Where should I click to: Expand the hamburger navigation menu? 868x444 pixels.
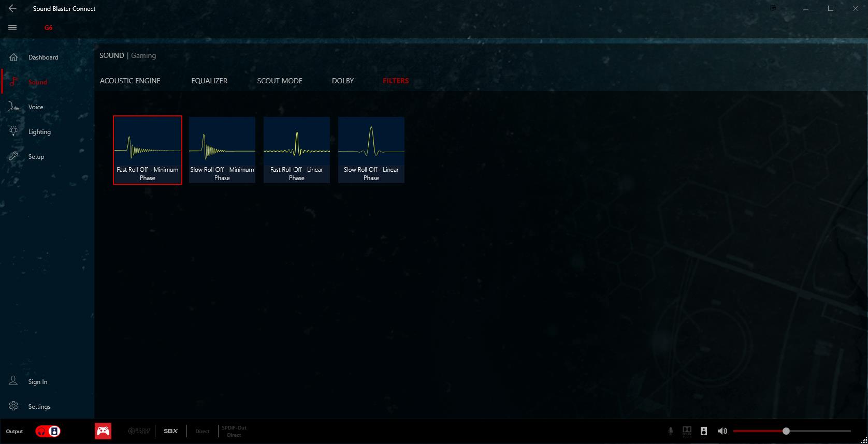[13, 27]
